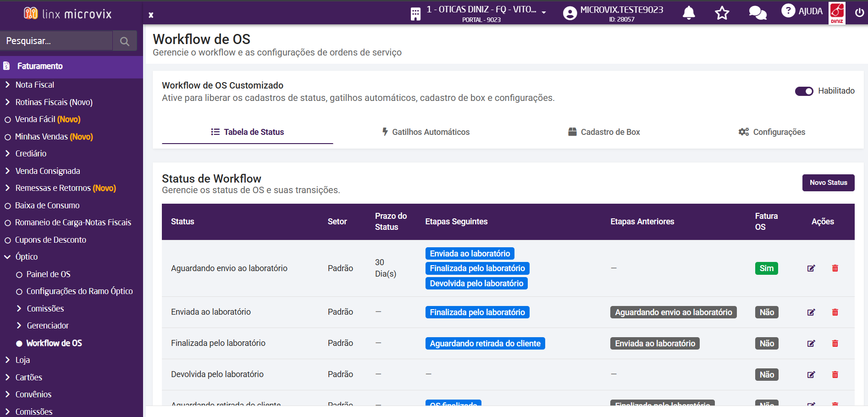Expand the Cartões menu
868x417 pixels.
7,377
